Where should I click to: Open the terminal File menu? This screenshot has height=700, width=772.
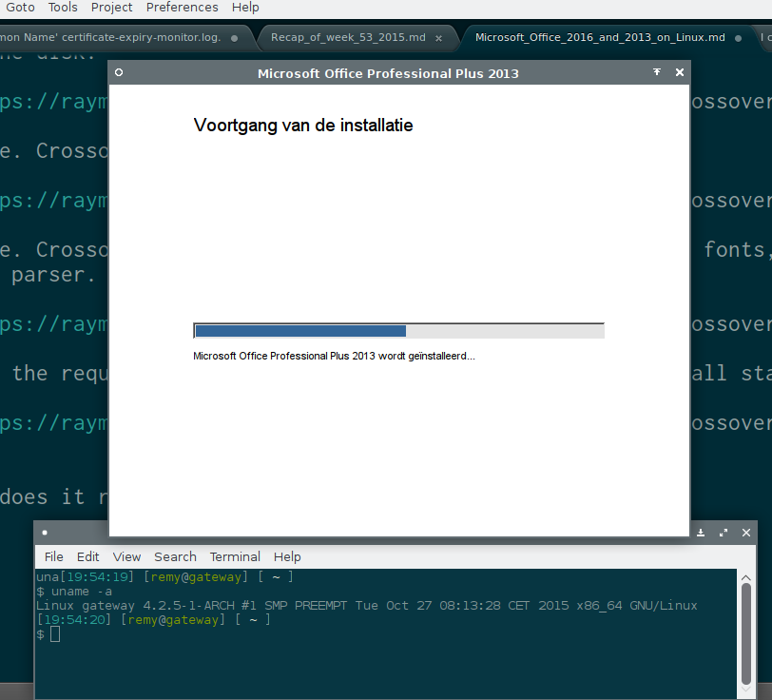pos(53,556)
